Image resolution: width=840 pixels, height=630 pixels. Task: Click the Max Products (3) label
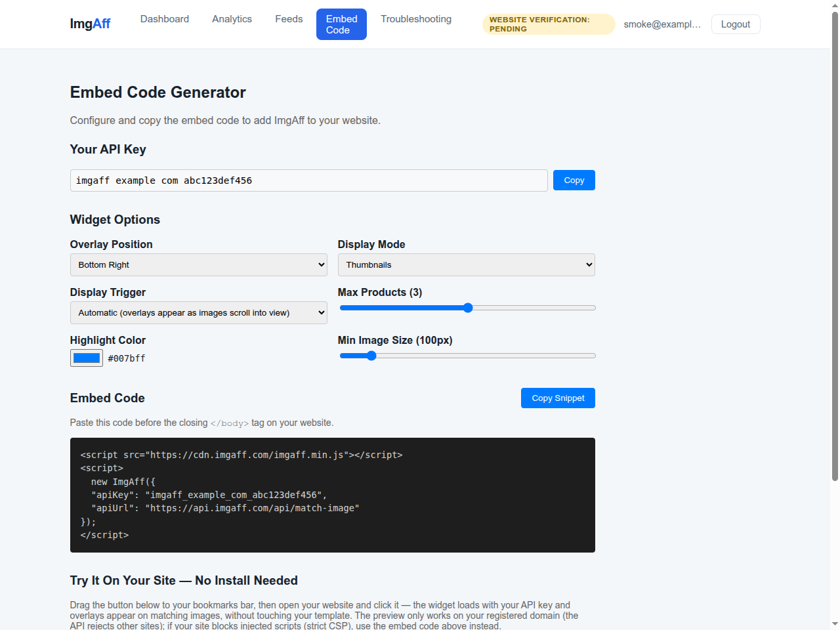(380, 293)
